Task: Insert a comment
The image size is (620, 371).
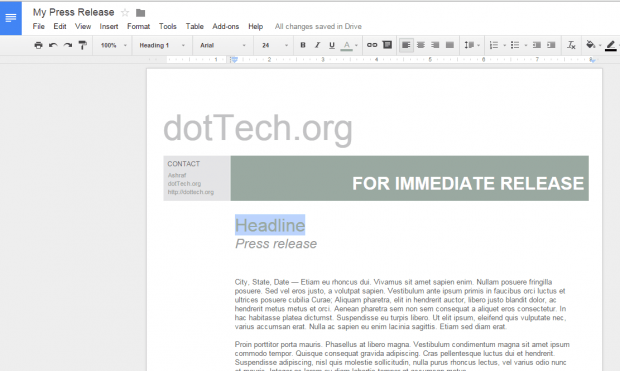Action: [x=388, y=45]
